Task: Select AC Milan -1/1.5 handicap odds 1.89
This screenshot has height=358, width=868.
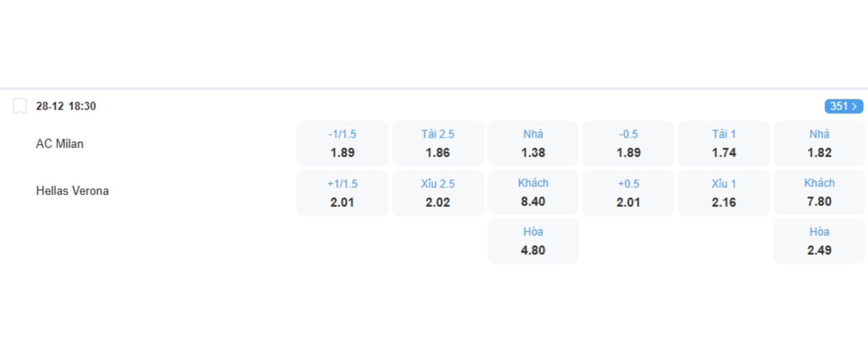Action: 342,144
